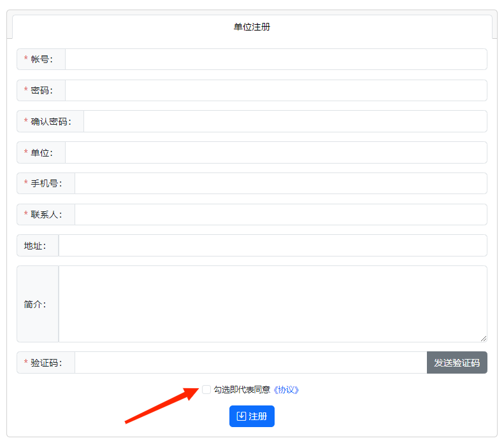Click the 验证码 input field
Image resolution: width=504 pixels, height=443 pixels.
(250, 362)
